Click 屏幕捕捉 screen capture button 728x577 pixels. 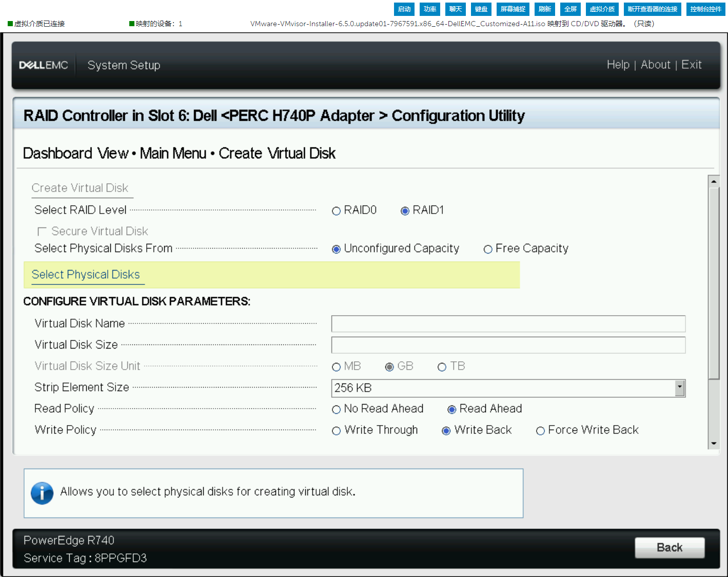coord(513,9)
